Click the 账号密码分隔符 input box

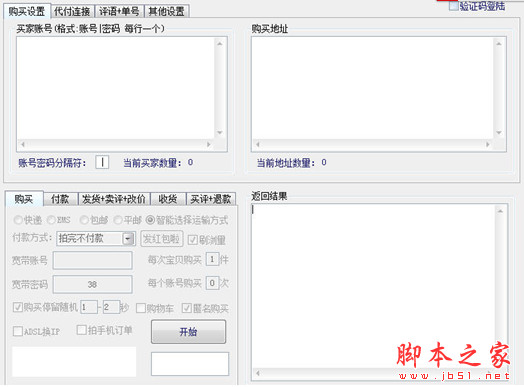(x=102, y=162)
